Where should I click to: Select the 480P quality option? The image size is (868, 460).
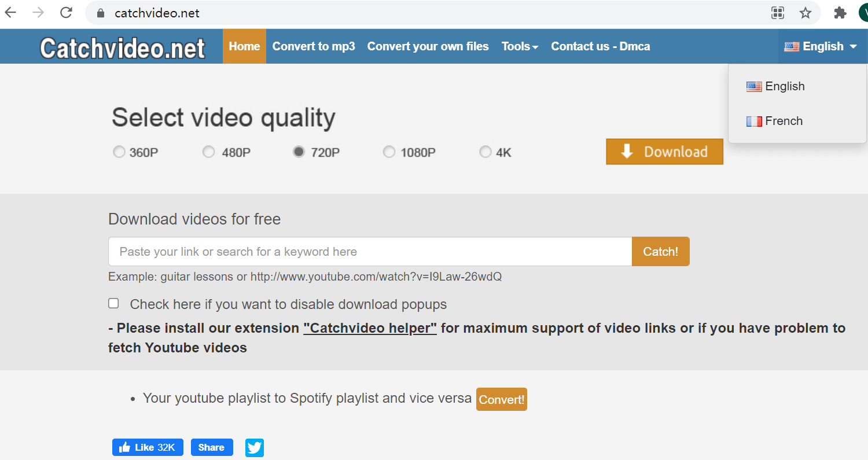[208, 152]
